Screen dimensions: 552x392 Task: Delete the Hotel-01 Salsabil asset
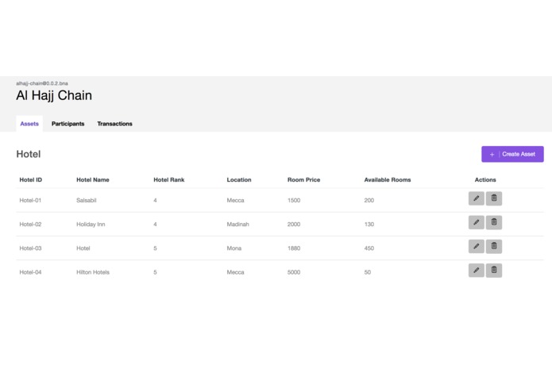(x=494, y=198)
